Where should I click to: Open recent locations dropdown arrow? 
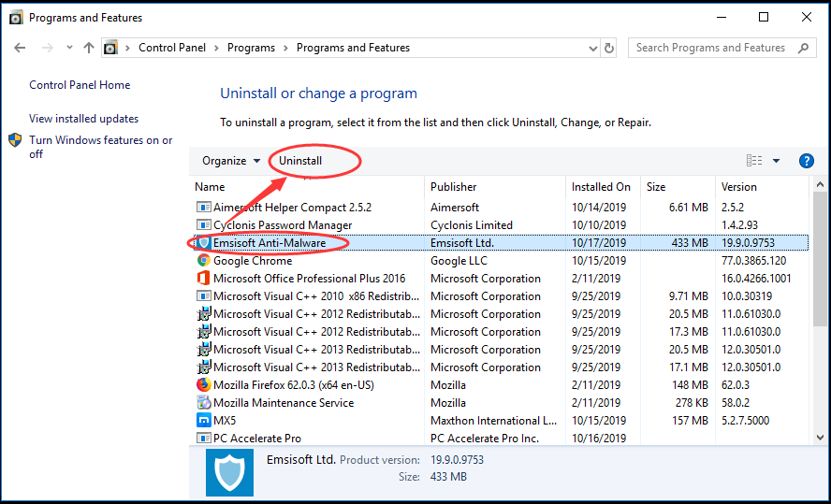click(69, 48)
